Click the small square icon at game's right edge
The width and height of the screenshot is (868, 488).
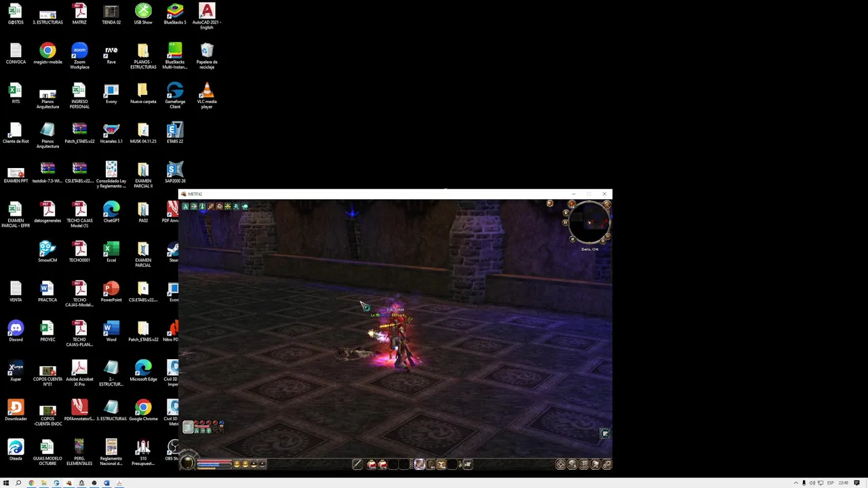pos(605,434)
